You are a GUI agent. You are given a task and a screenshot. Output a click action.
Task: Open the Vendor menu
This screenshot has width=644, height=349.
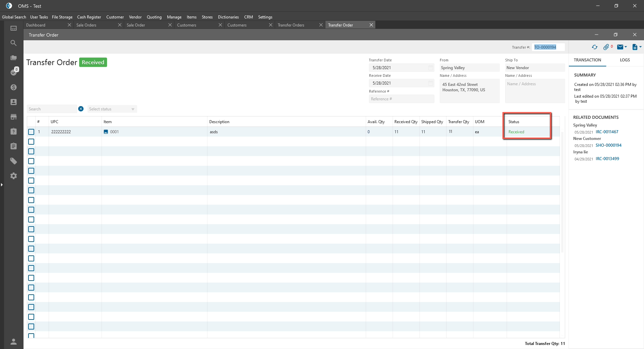pos(135,17)
